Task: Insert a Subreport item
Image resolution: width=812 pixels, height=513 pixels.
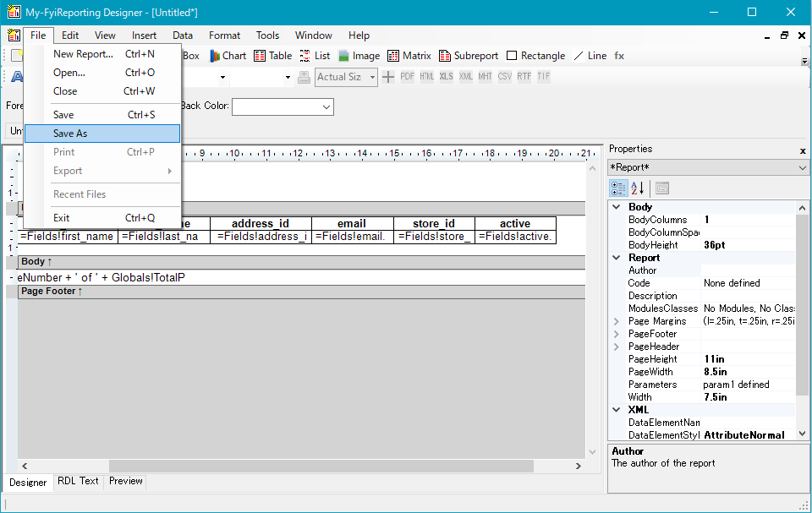Action: (x=469, y=56)
